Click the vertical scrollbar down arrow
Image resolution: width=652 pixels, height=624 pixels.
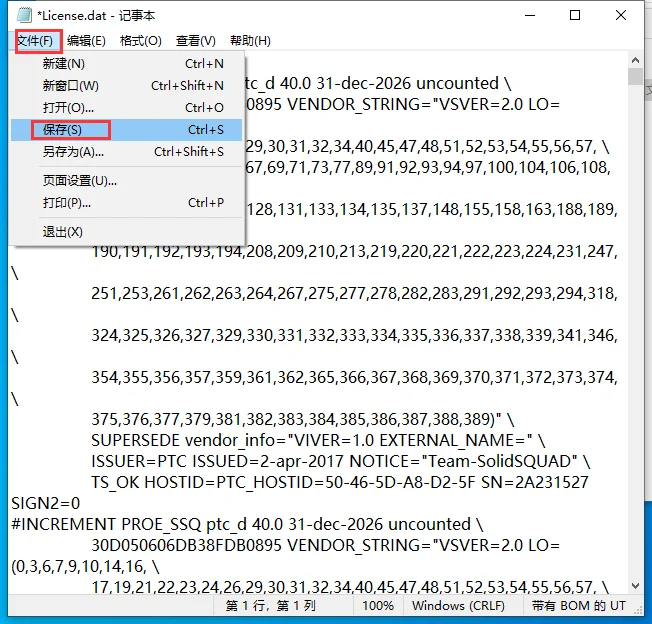click(635, 586)
